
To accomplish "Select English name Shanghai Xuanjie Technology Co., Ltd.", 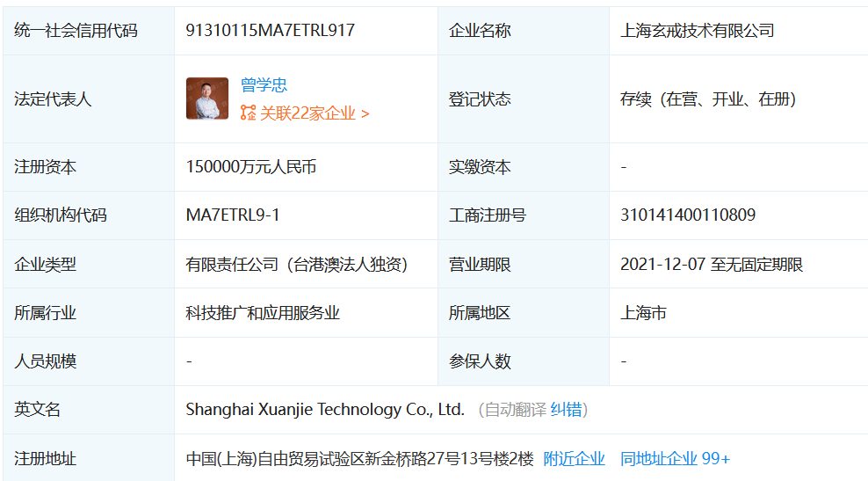I will tap(325, 410).
